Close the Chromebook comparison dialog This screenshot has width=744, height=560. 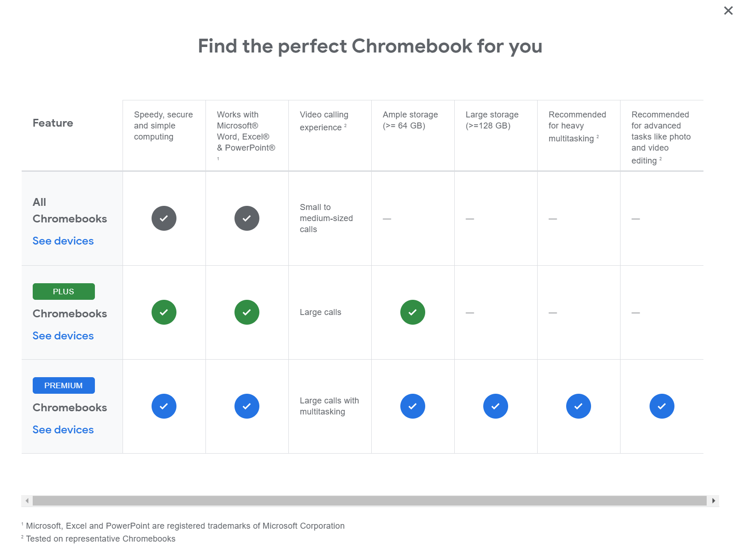728,10
